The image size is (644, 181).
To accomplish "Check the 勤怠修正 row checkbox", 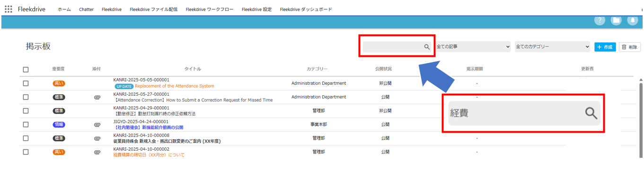I will pyautogui.click(x=26, y=111).
